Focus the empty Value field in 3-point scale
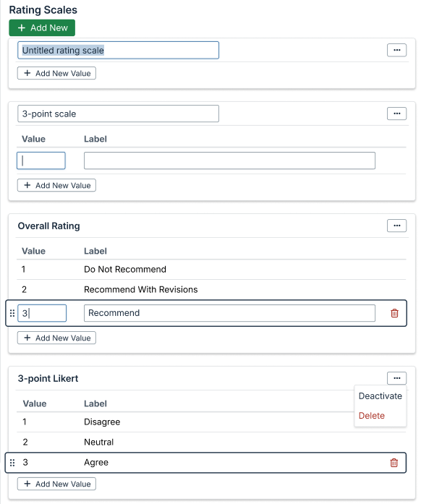Image resolution: width=421 pixels, height=504 pixels. [x=41, y=161]
